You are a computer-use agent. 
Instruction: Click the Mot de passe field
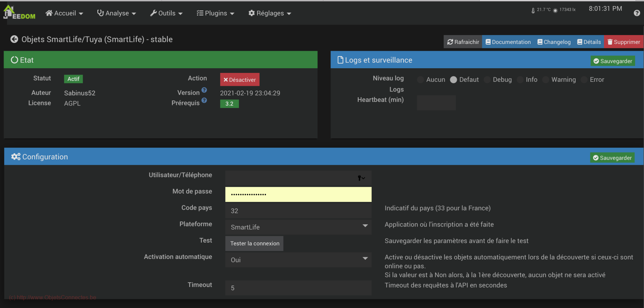(x=298, y=194)
